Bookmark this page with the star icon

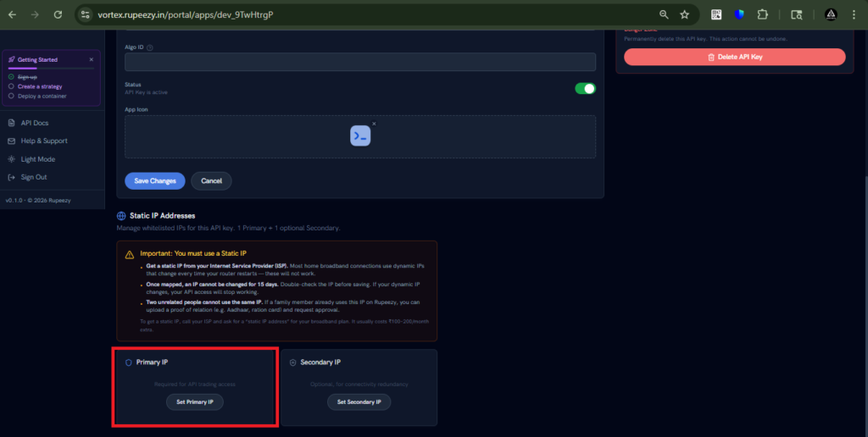684,14
